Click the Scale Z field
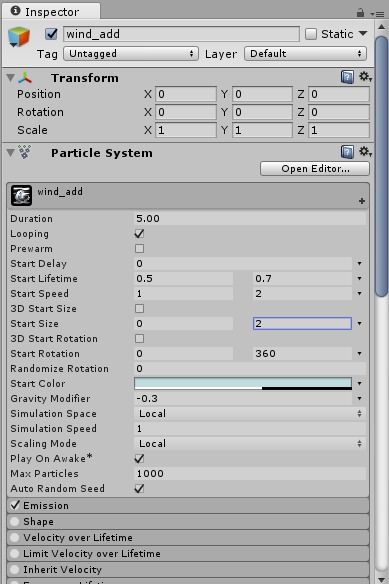Viewport: 389px width, 584px height. click(x=339, y=130)
